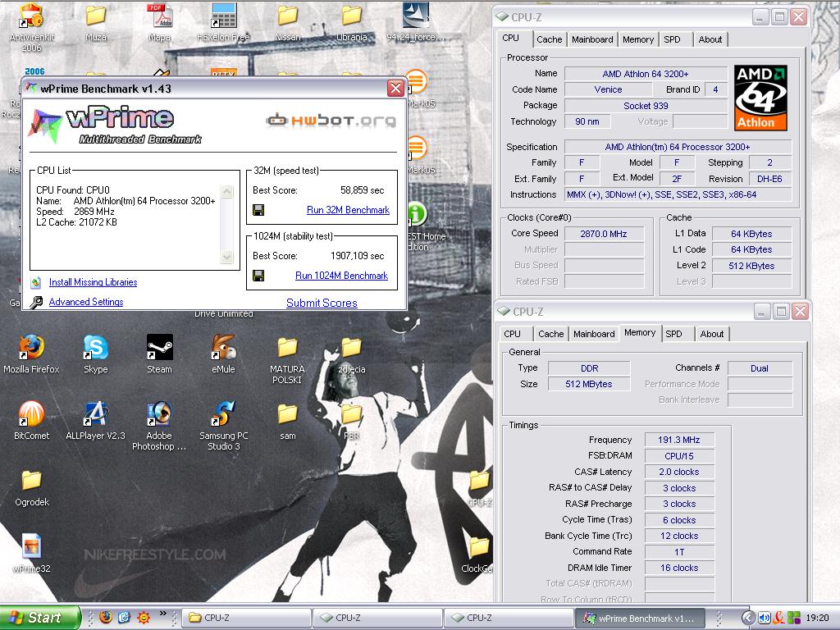
Task: Open the wPrime32 desktop file
Action: (31, 547)
